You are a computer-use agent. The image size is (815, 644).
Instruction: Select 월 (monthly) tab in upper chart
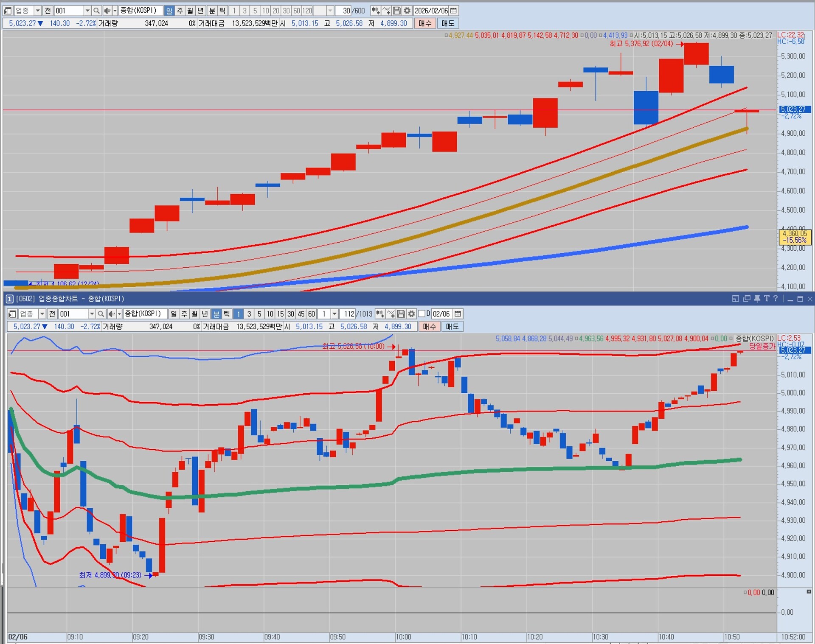pyautogui.click(x=190, y=11)
